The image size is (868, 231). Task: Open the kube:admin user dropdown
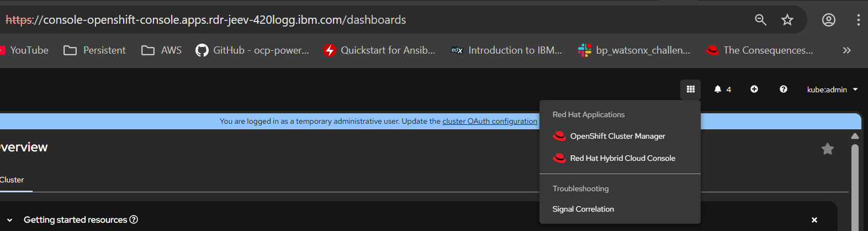coord(832,90)
